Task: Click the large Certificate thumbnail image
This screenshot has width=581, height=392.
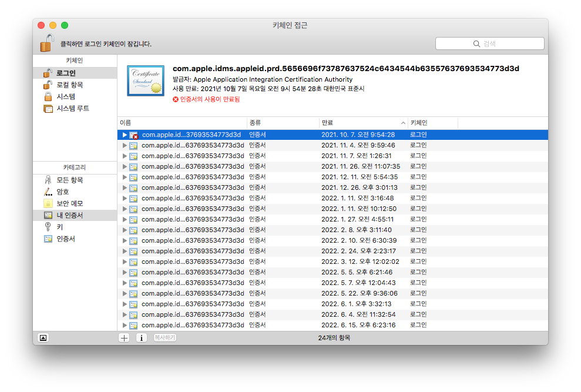Action: click(146, 81)
